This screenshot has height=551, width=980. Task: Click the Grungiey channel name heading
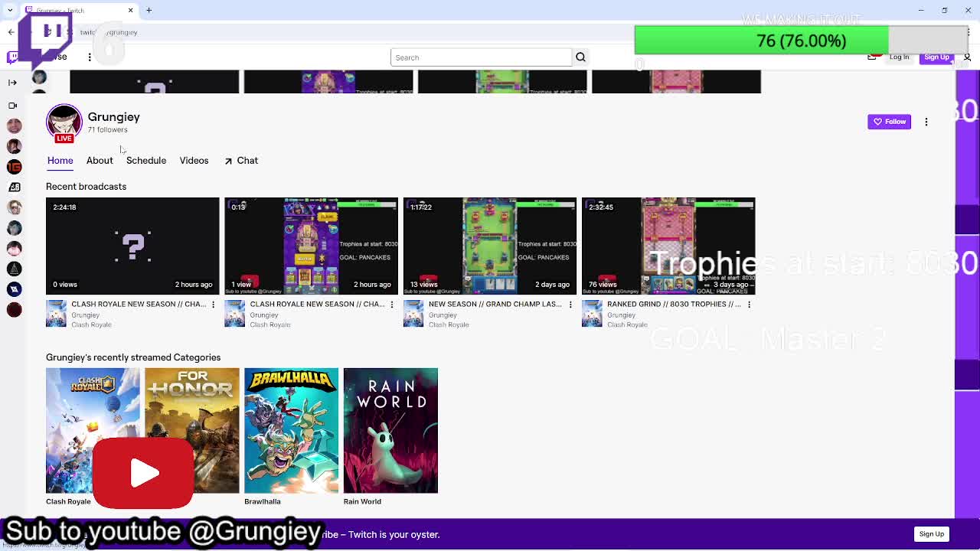click(114, 117)
